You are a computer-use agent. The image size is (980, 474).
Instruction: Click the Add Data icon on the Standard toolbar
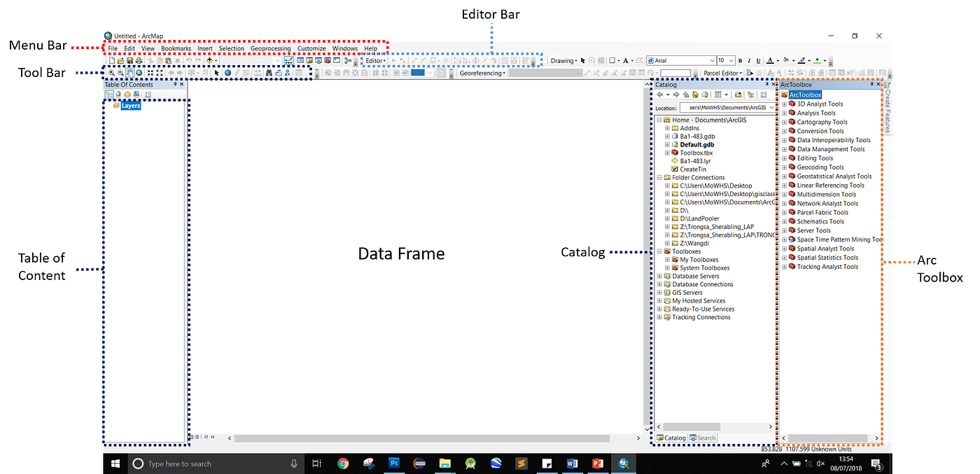(x=209, y=60)
